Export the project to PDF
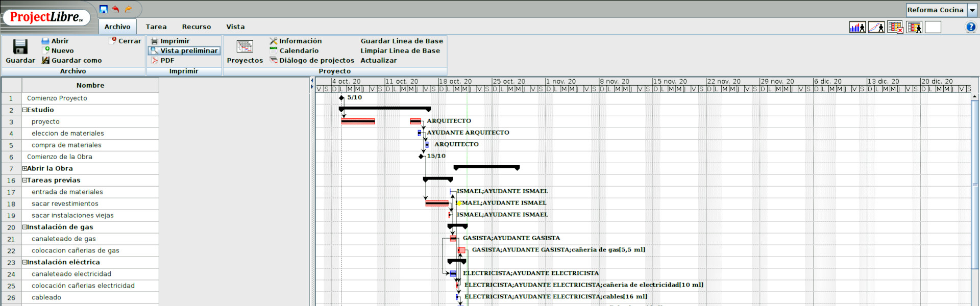The width and height of the screenshot is (980, 306). pyautogui.click(x=162, y=60)
